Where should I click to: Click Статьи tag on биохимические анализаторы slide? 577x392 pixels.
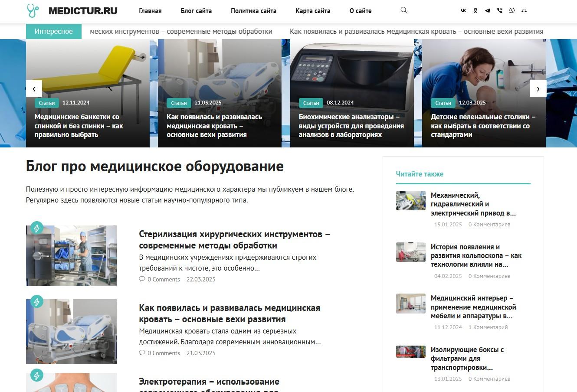[311, 103]
